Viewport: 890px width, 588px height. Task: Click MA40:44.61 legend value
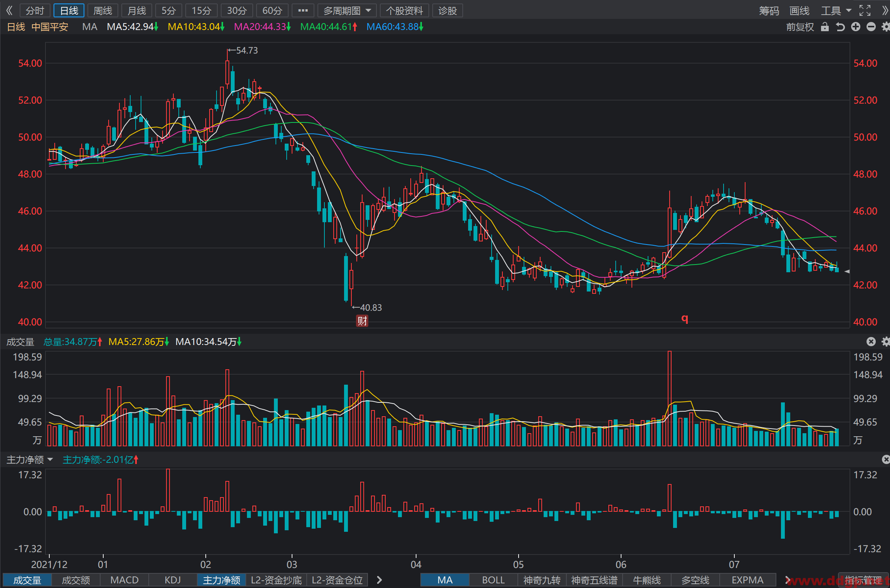click(329, 27)
